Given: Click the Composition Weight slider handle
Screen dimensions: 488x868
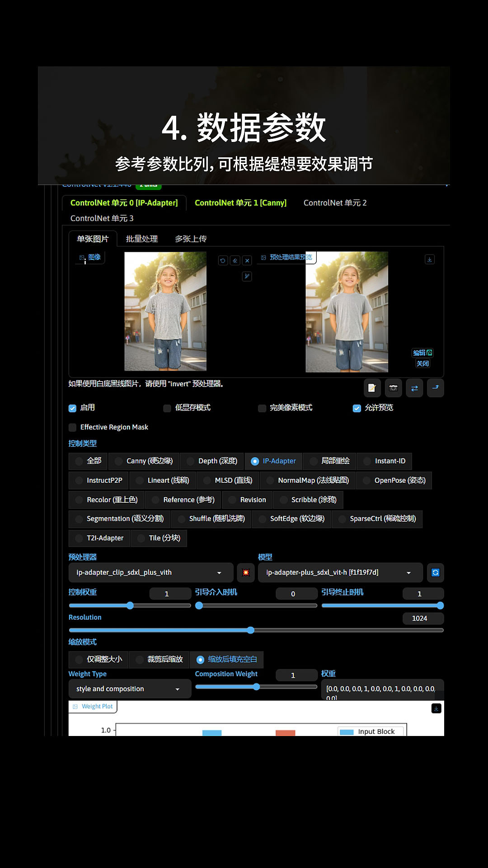Looking at the screenshot, I should 257,687.
